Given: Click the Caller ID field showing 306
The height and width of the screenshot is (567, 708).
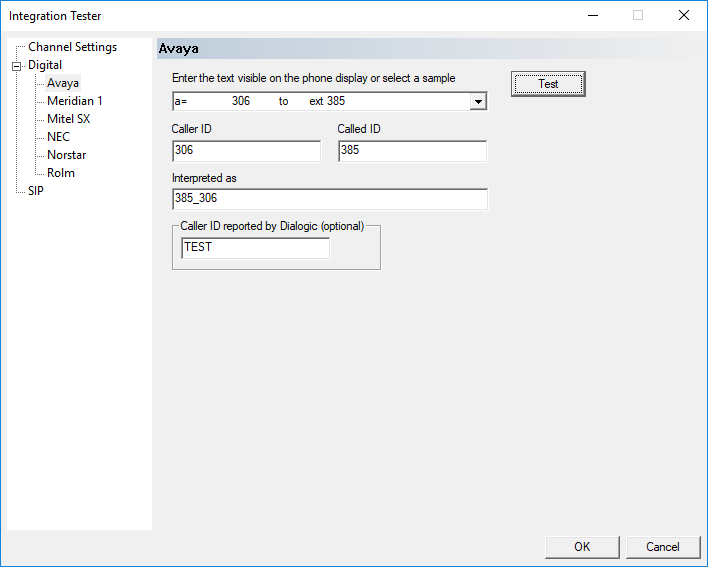Looking at the screenshot, I should point(246,151).
